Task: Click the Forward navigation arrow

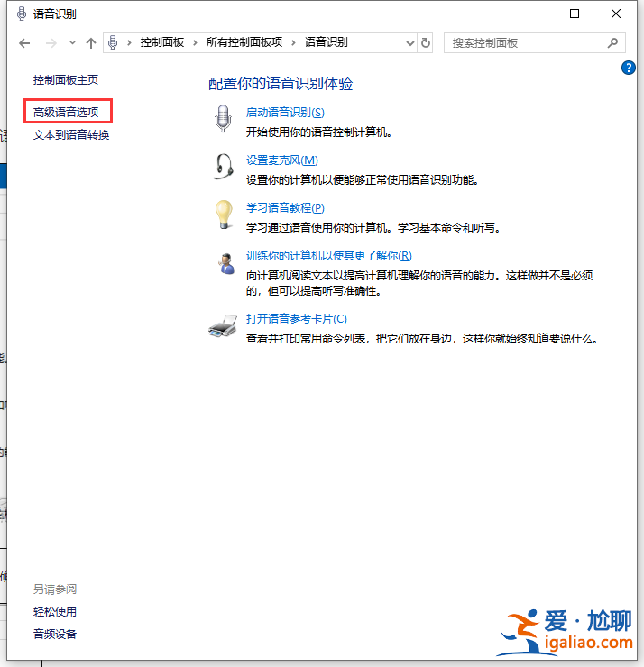Action: (51, 43)
